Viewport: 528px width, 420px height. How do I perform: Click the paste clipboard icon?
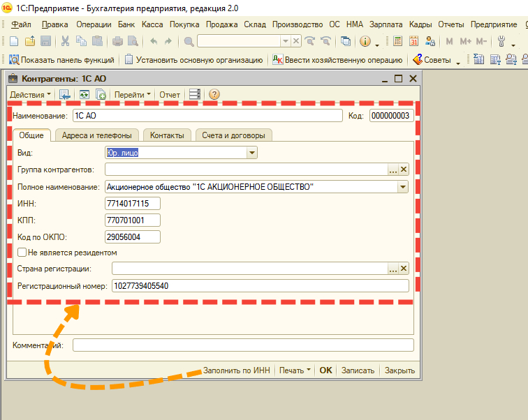click(x=97, y=41)
